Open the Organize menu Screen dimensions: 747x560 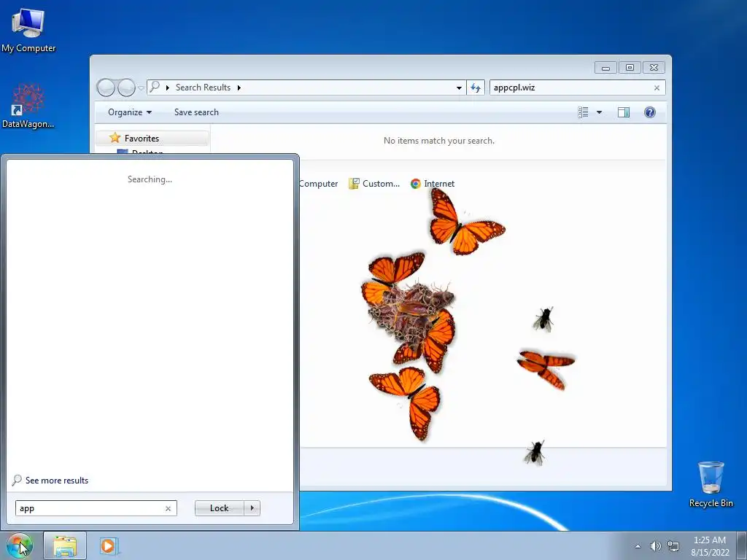click(x=130, y=112)
